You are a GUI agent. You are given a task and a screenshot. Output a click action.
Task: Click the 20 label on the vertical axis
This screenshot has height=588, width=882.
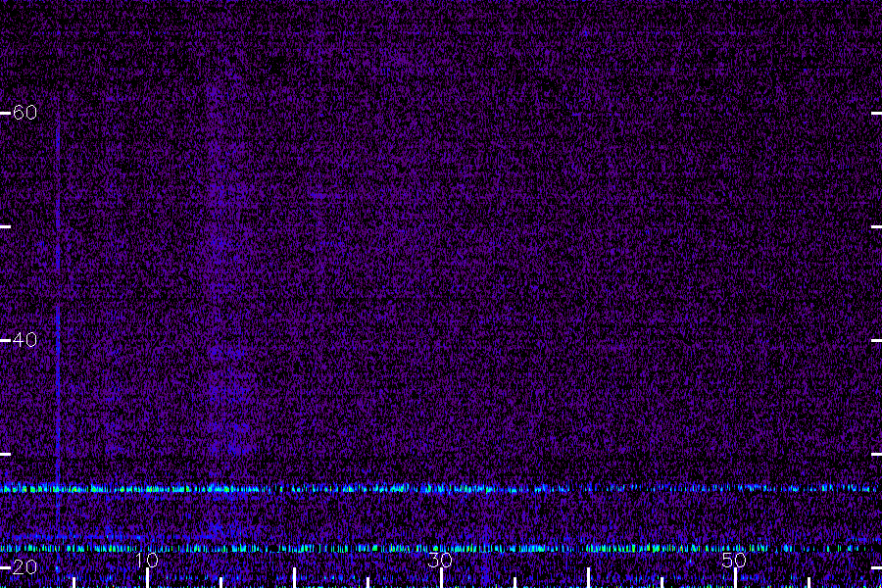pyautogui.click(x=25, y=567)
